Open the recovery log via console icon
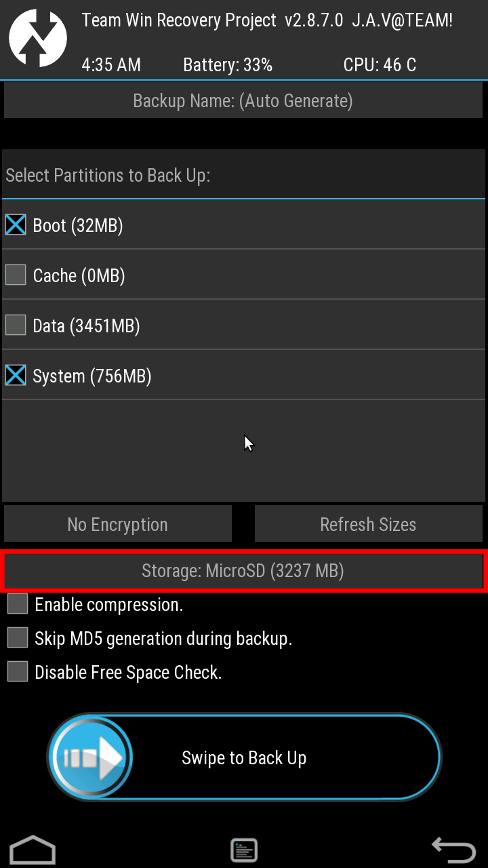 (x=244, y=849)
